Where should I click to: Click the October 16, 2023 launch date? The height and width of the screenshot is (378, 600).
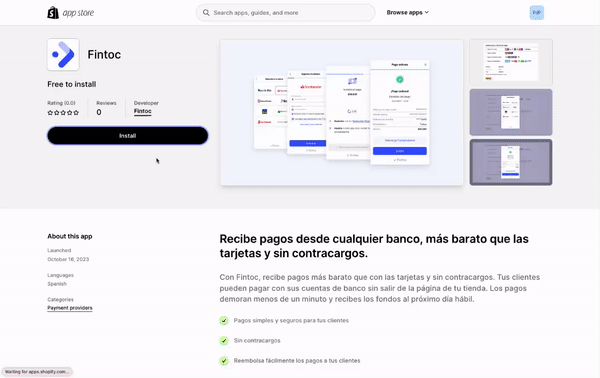point(68,259)
